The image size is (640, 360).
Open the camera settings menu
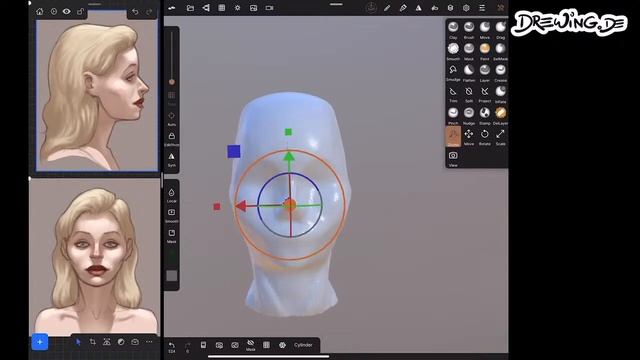pyautogui.click(x=269, y=8)
